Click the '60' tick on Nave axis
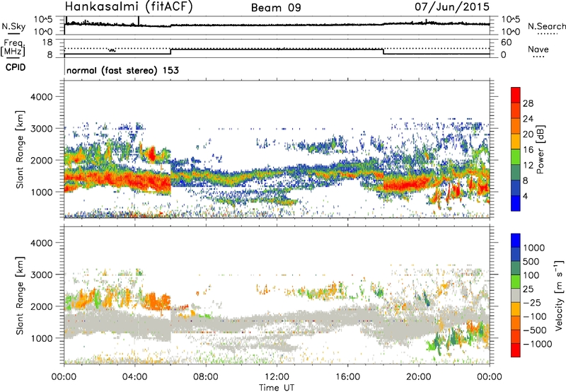This screenshot has width=566, height=392. (x=506, y=42)
